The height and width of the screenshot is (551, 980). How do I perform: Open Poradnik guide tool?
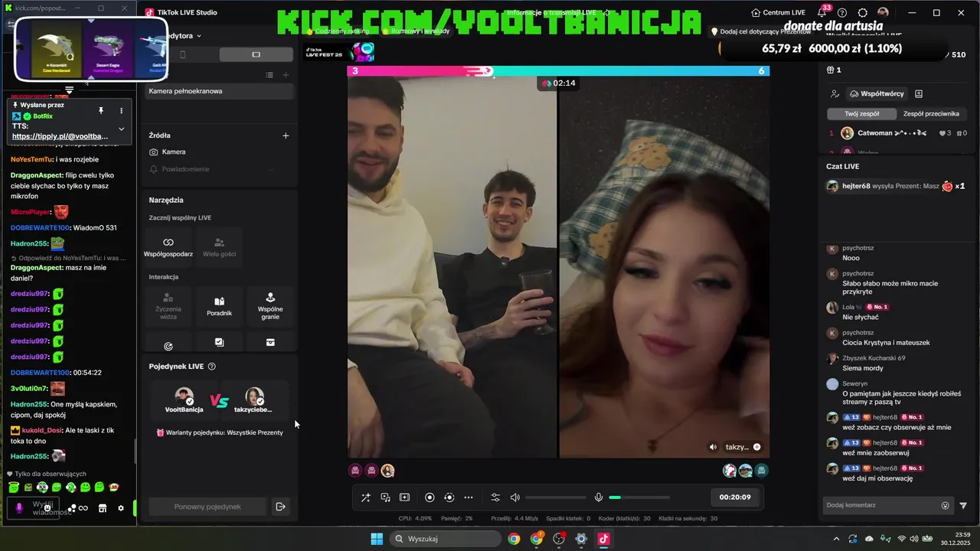(219, 306)
